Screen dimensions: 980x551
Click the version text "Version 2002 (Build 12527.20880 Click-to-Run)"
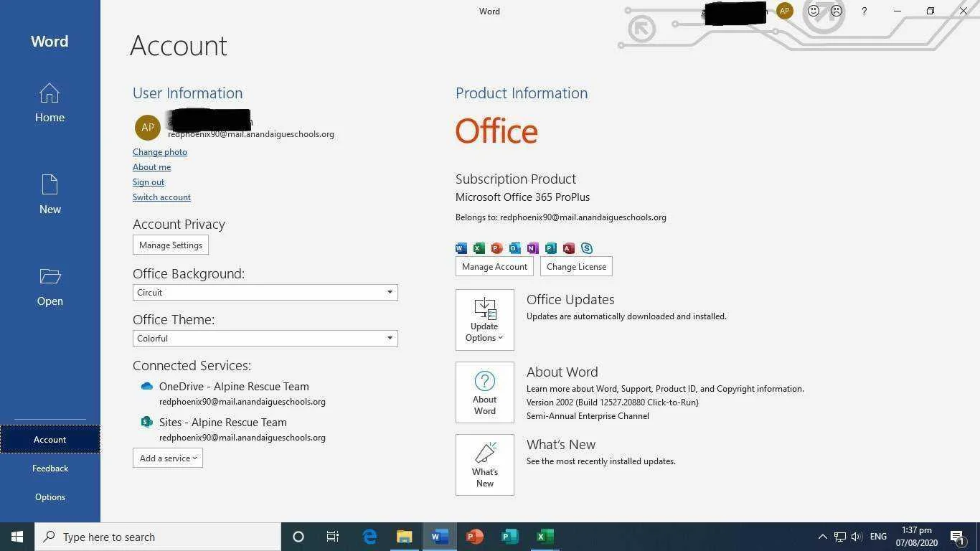(x=612, y=402)
